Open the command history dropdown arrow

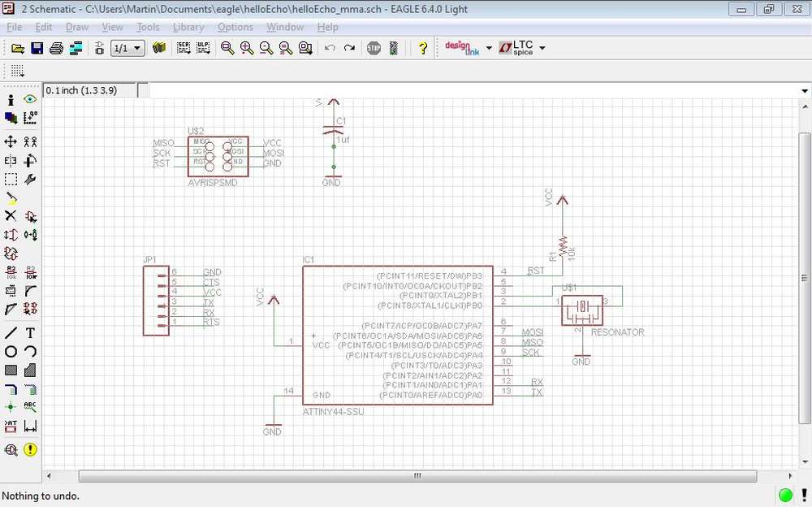(x=805, y=91)
